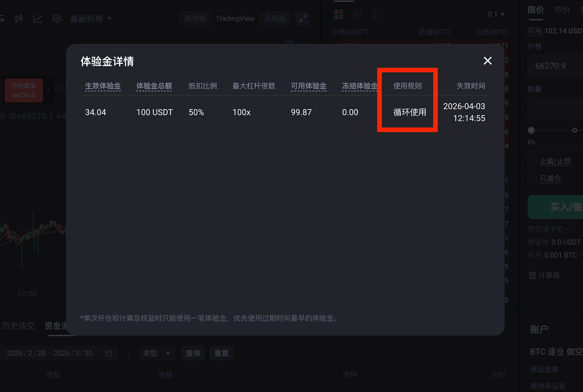583x392 pixels.
Task: Expand the 最新价格 dropdown
Action: pos(91,19)
